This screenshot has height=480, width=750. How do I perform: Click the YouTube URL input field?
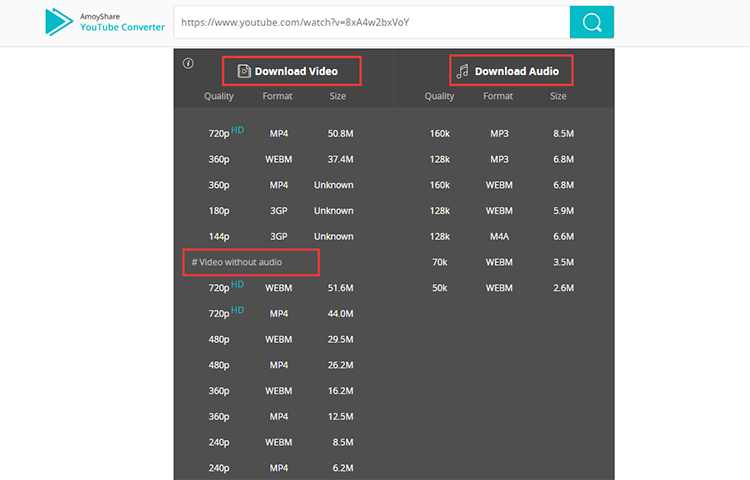tap(372, 22)
